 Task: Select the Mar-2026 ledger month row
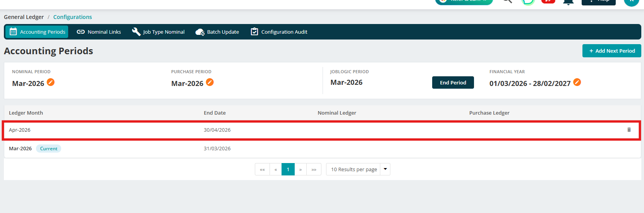point(322,148)
